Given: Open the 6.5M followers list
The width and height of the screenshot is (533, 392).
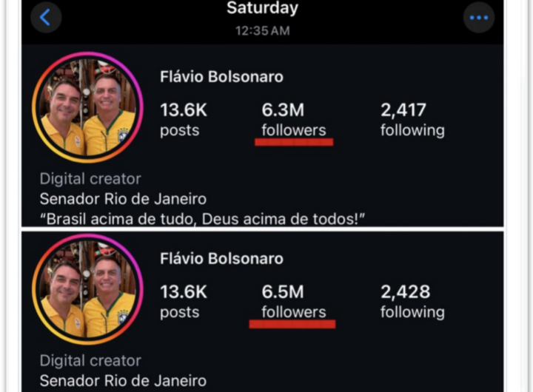Looking at the screenshot, I should click(293, 301).
